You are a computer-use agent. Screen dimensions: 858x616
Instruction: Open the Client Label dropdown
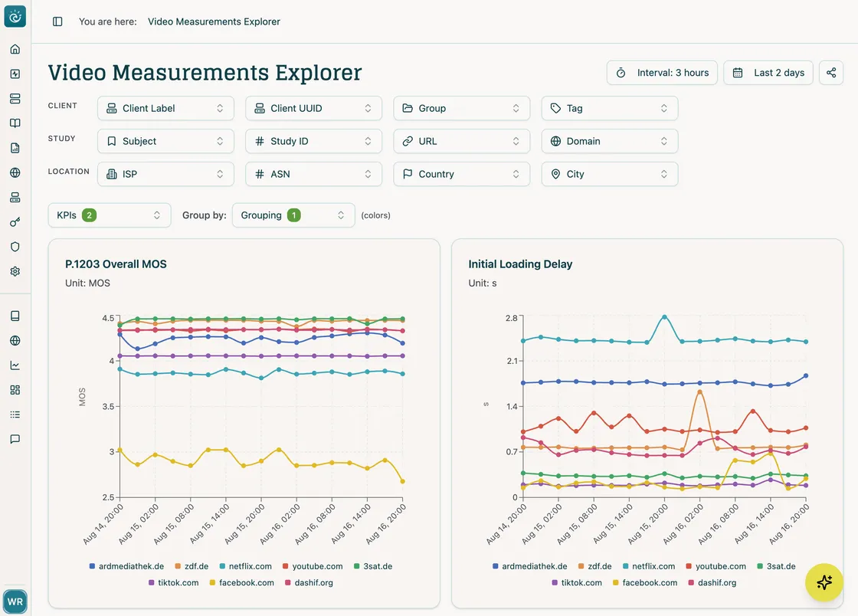click(165, 108)
